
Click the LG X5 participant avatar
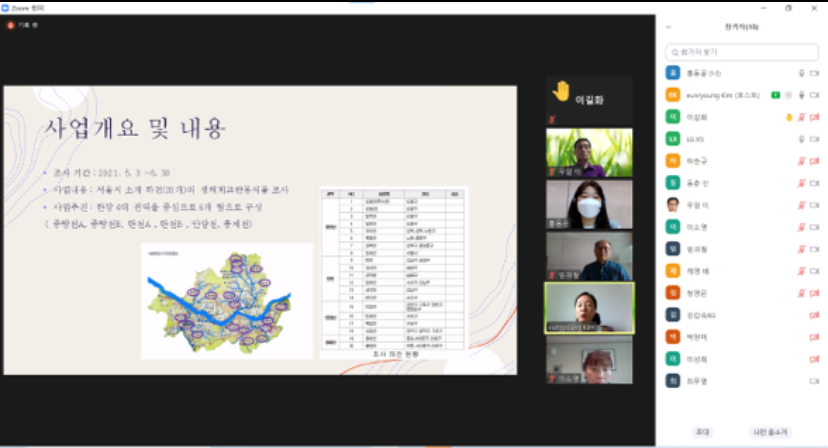[x=674, y=138]
